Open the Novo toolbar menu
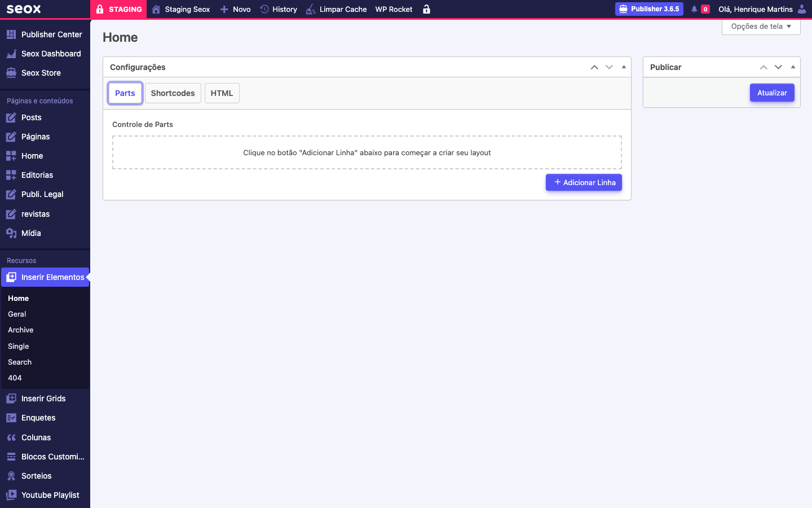Viewport: 812px width, 508px height. click(235, 9)
